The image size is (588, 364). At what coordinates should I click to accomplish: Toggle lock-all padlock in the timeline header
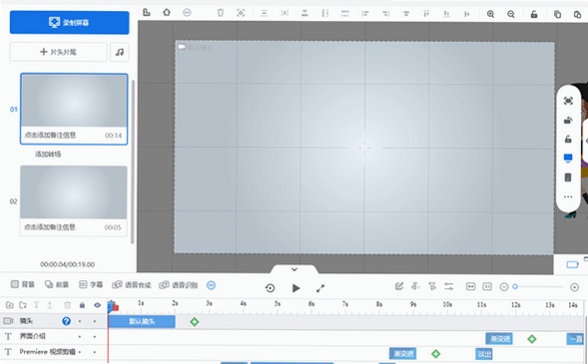point(82,305)
